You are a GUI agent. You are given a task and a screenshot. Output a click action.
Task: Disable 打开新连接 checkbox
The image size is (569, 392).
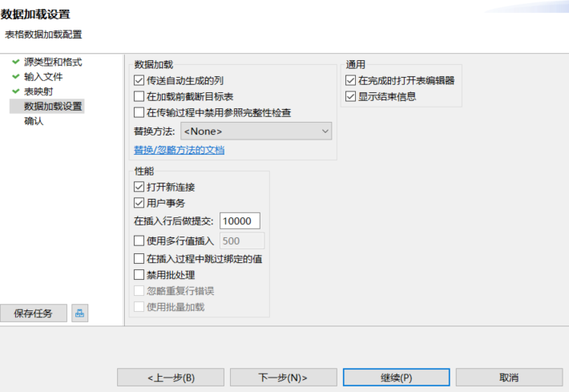[x=139, y=187]
